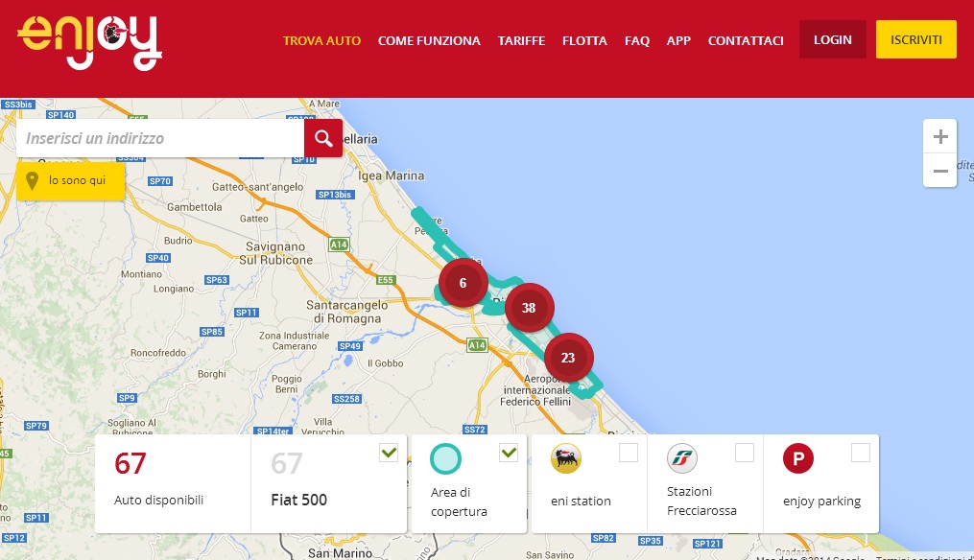Click the eni station logo icon

click(x=566, y=459)
